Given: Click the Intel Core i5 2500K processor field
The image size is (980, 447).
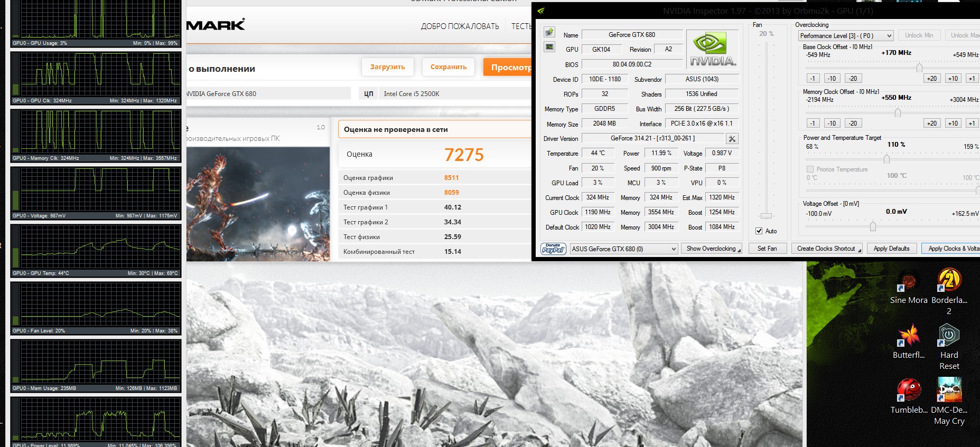Looking at the screenshot, I should click(x=455, y=94).
